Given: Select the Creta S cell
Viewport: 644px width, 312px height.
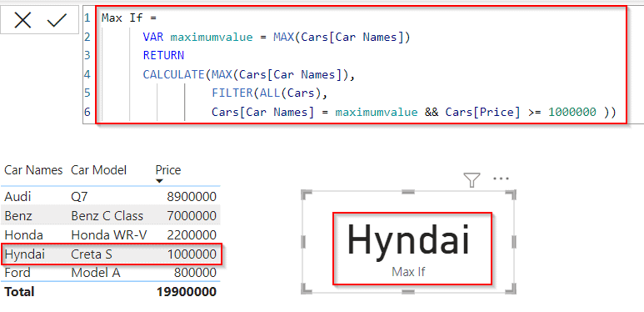Looking at the screenshot, I should 92,254.
